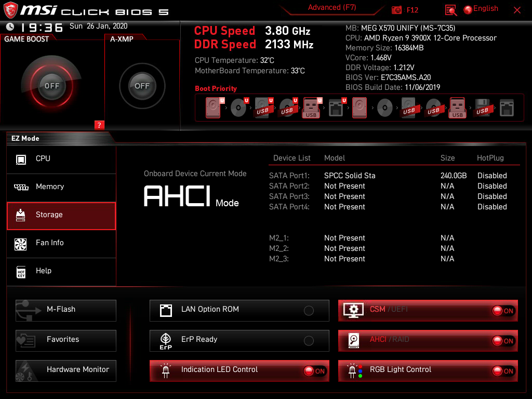
Task: Open M-Flash utility
Action: 66,311
